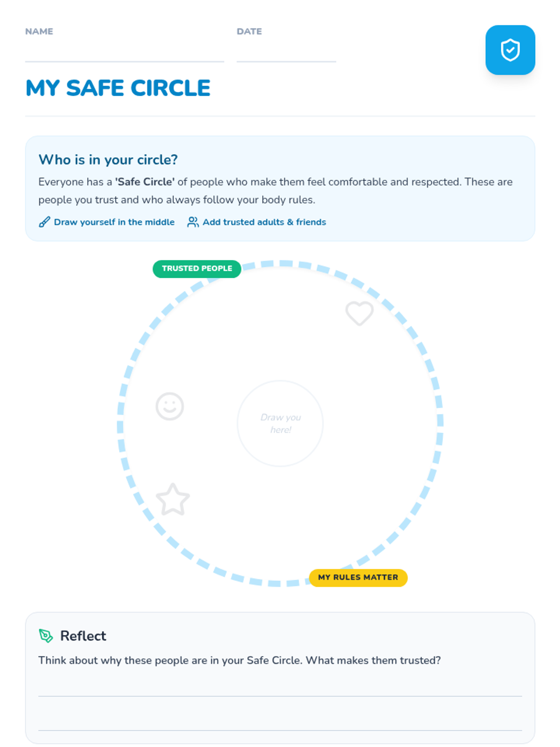
Task: Click the paintbrush icon beside Draw yourself
Action: point(44,222)
